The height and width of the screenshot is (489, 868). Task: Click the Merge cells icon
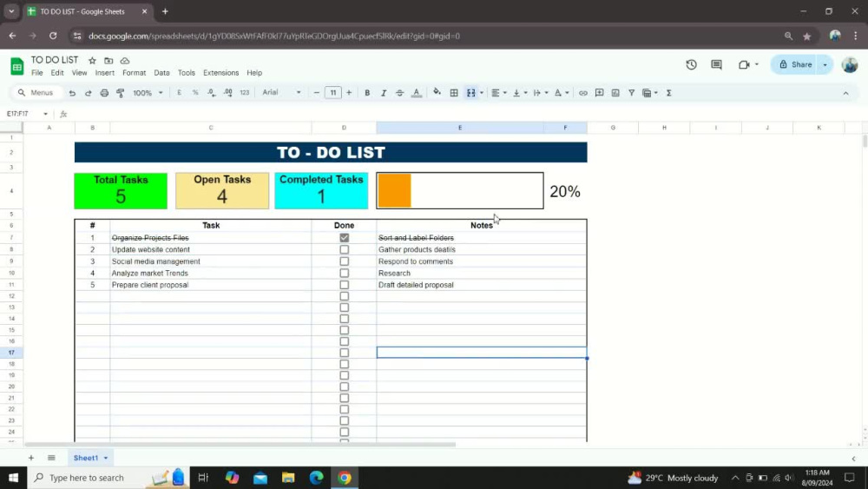pyautogui.click(x=471, y=93)
